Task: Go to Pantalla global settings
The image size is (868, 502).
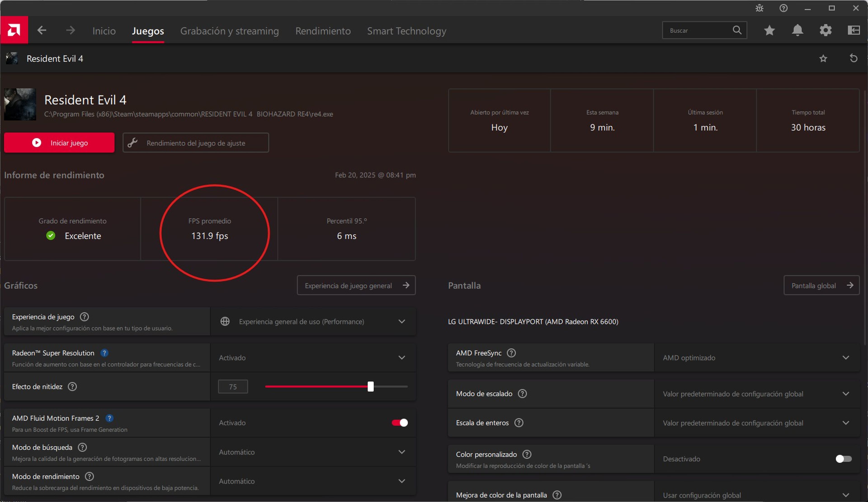Action: (x=821, y=285)
